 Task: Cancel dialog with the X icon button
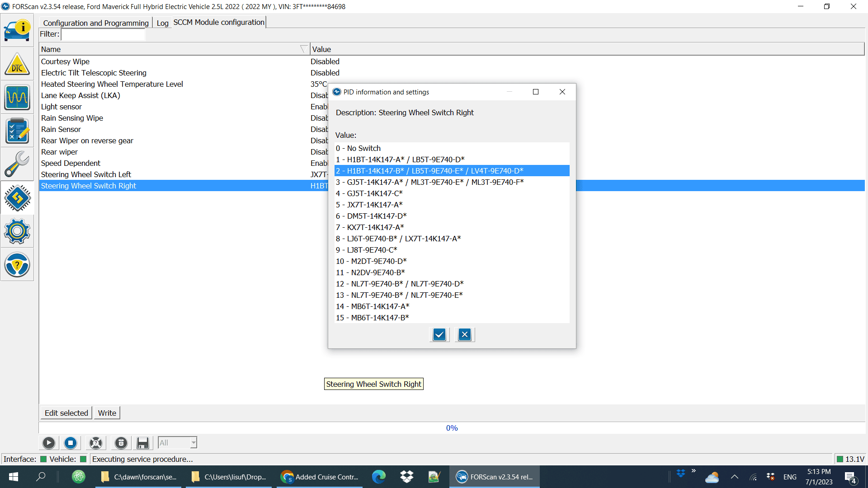point(465,335)
